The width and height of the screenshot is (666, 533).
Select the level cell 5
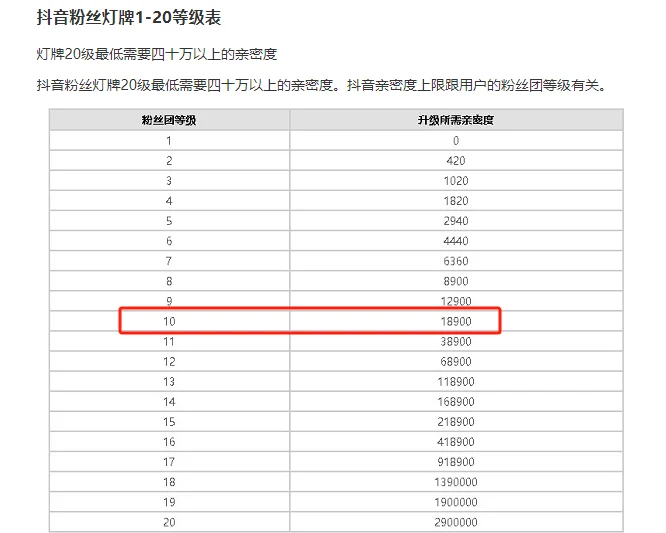[x=169, y=221]
